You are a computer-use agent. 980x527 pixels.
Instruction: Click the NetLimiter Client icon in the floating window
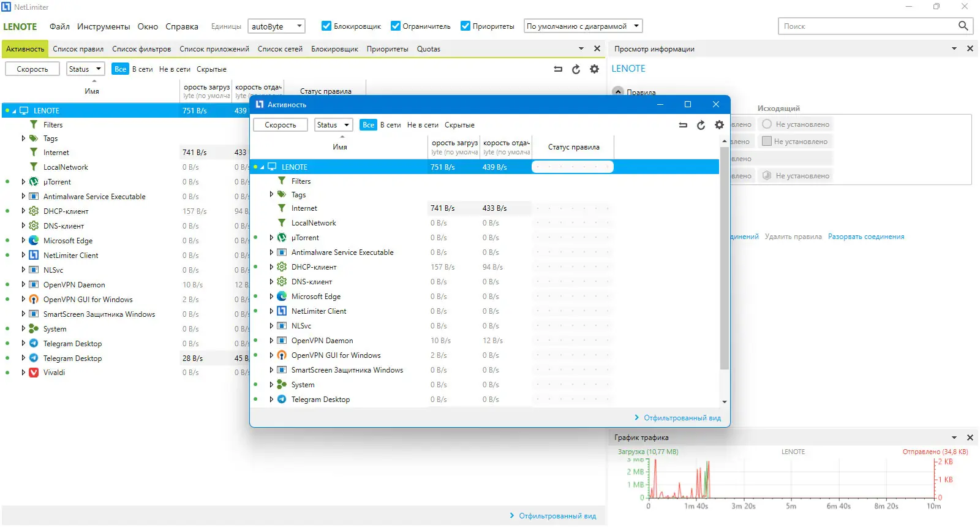[x=282, y=311]
